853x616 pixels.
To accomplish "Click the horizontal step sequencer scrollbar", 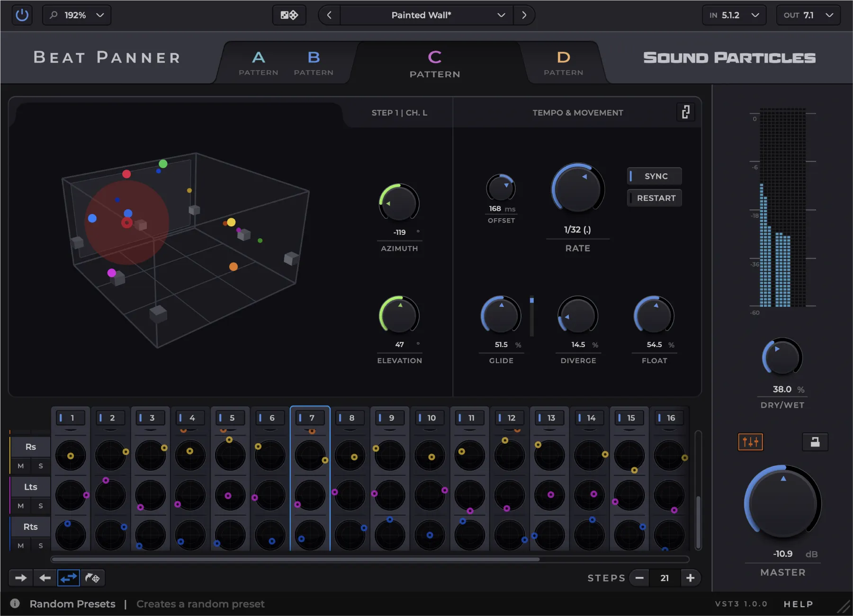I will 296,559.
